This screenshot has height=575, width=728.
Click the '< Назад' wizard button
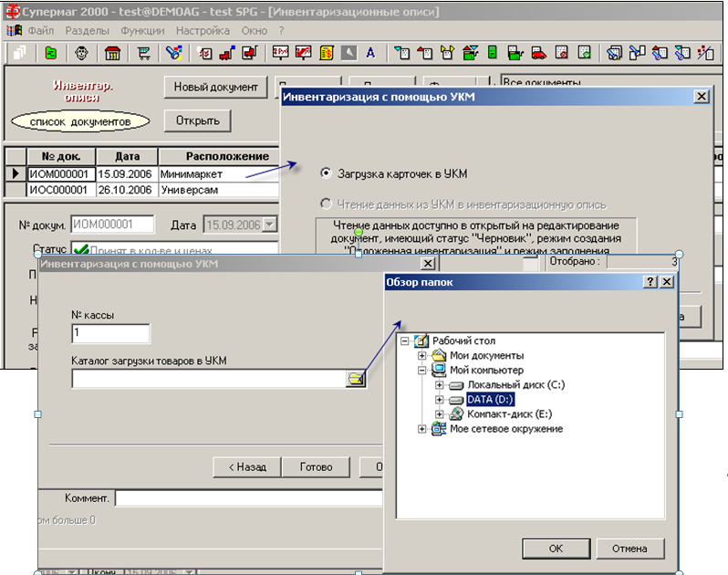(x=247, y=466)
